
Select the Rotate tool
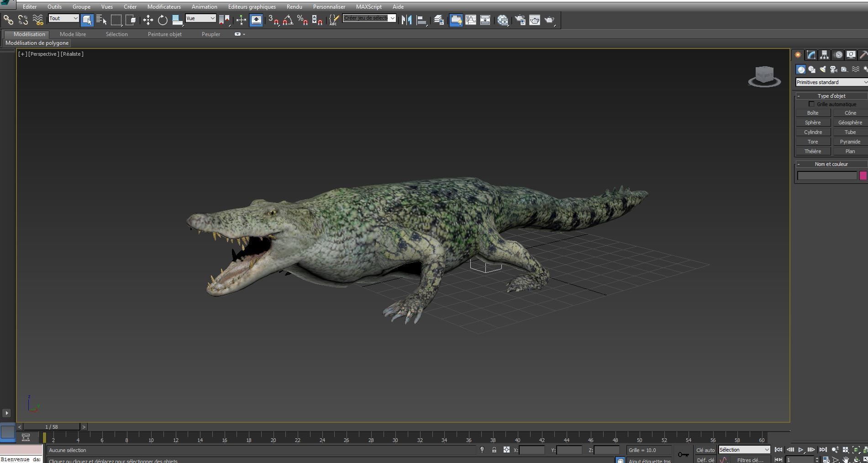pyautogui.click(x=163, y=20)
